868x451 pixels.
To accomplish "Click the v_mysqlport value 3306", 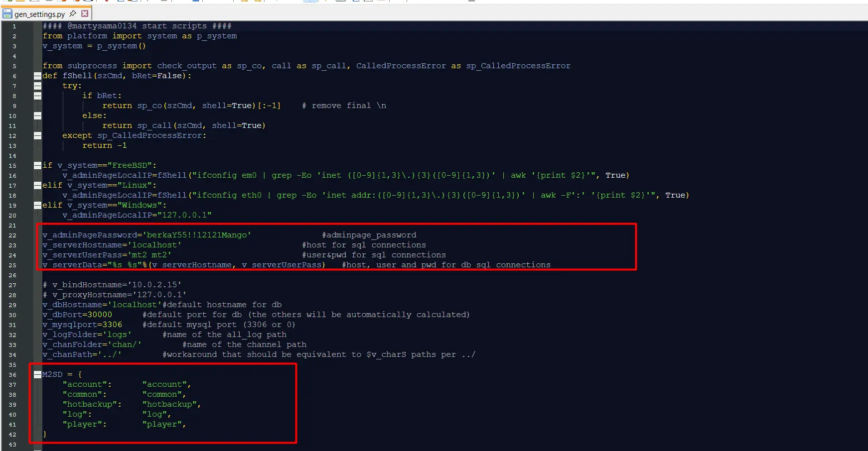I will click(112, 325).
